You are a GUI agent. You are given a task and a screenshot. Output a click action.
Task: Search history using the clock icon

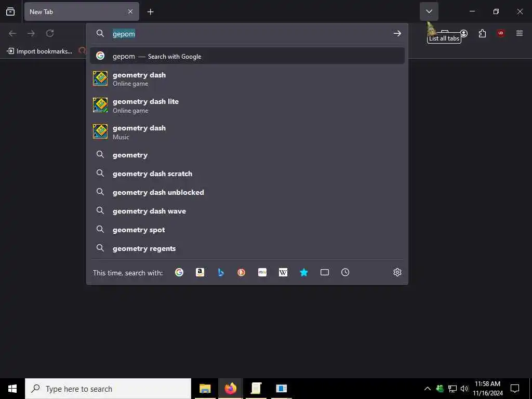pos(345,272)
